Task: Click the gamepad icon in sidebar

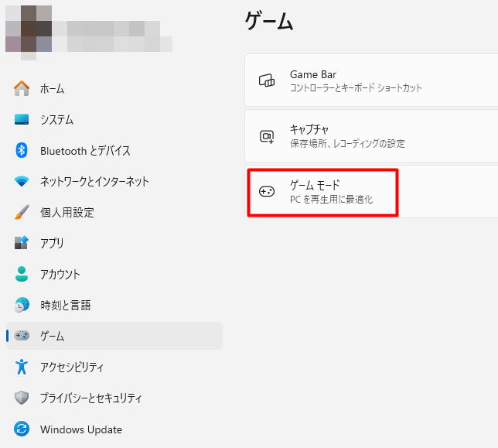Action: coord(22,336)
